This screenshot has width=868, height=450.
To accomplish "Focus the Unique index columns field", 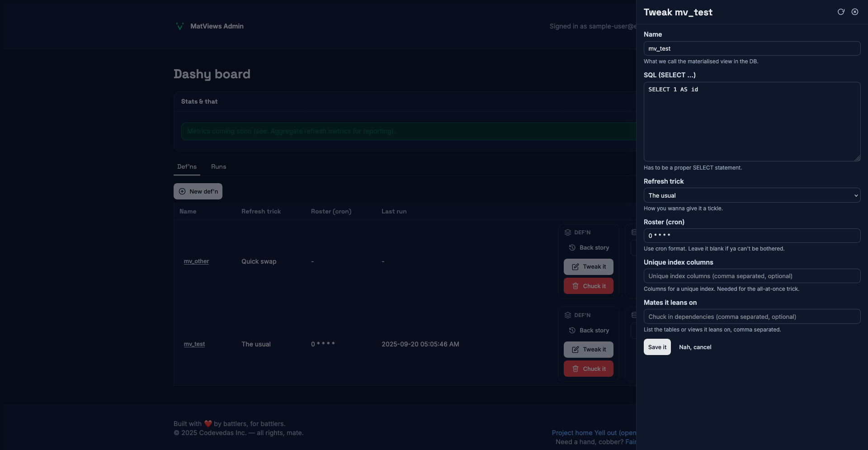I will [x=751, y=276].
